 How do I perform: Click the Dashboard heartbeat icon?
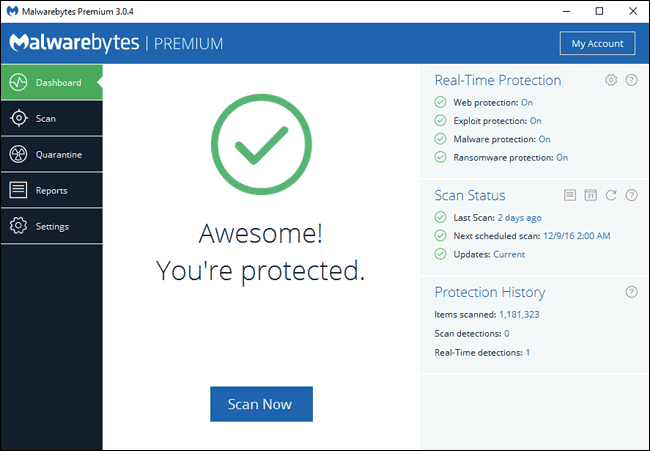click(x=18, y=82)
